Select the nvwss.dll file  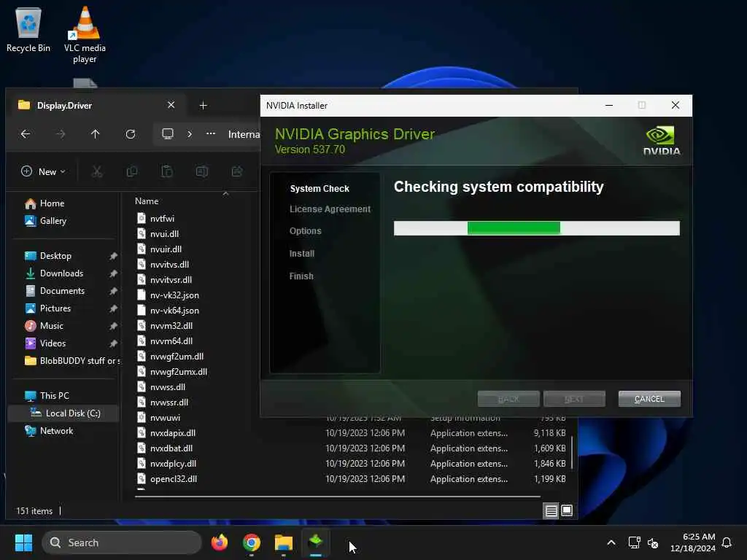pyautogui.click(x=168, y=387)
